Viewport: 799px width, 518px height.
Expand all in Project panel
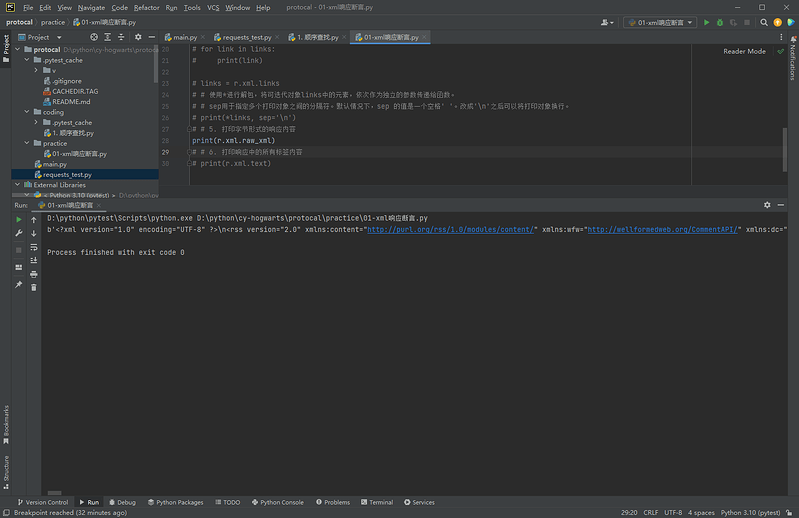click(108, 37)
